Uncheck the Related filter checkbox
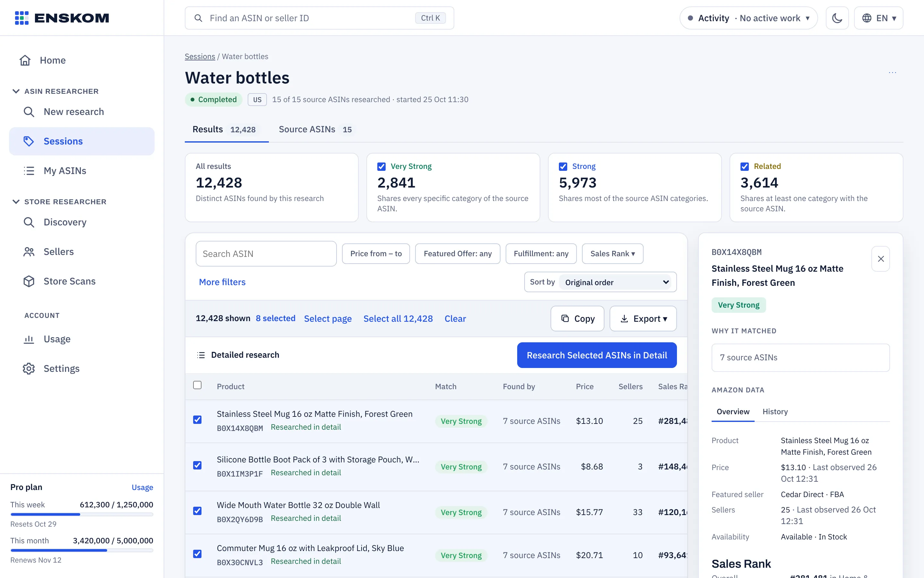924x578 pixels. click(x=745, y=167)
